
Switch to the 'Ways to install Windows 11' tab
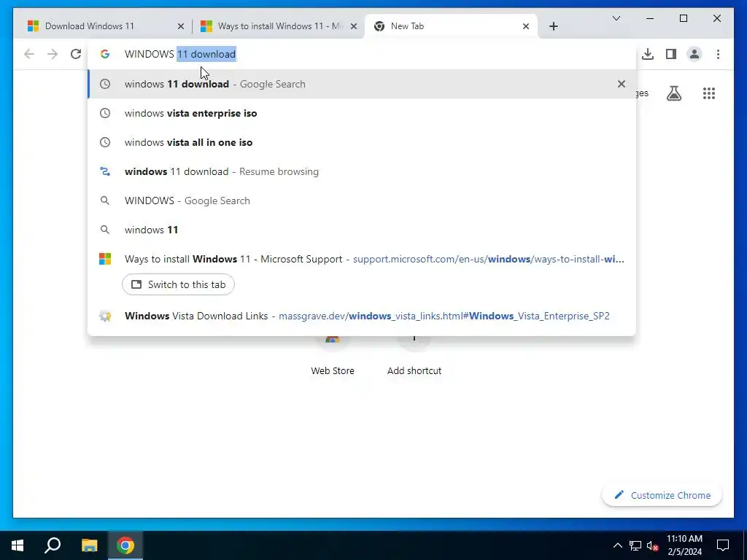click(279, 26)
